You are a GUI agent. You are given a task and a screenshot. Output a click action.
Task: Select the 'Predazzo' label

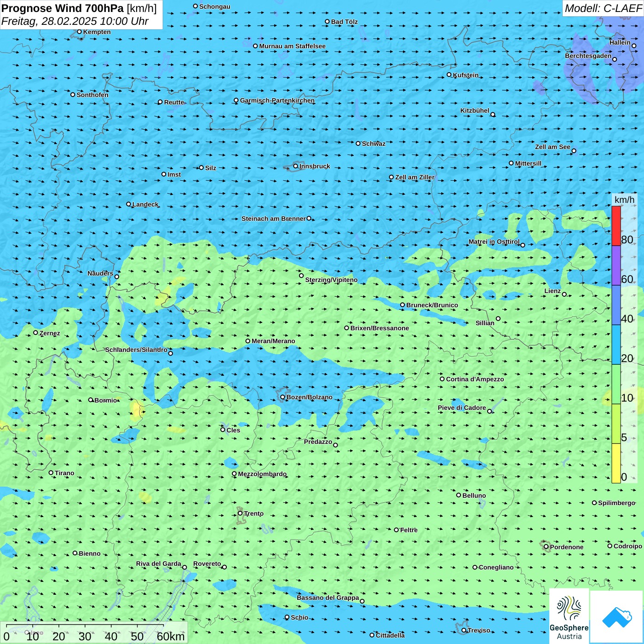[318, 442]
